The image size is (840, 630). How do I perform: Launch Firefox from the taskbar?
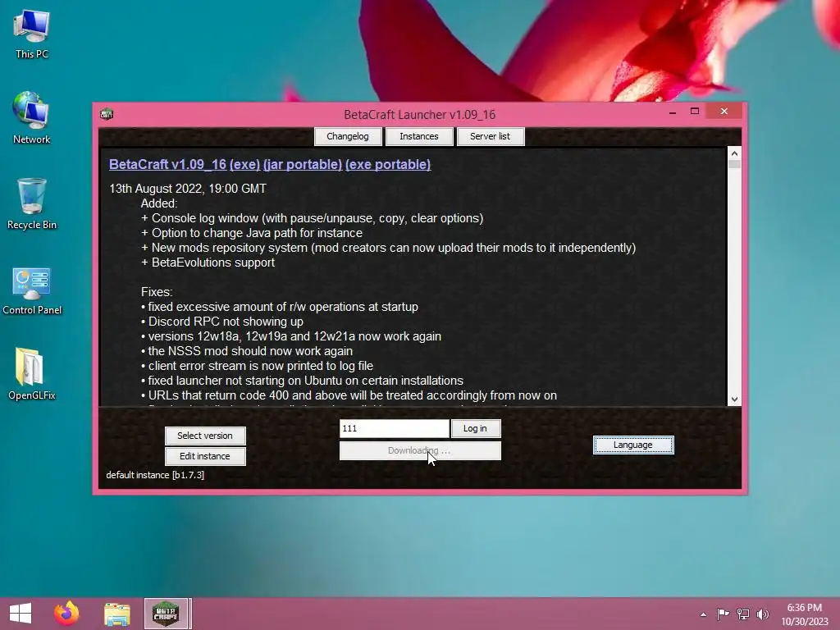(66, 614)
